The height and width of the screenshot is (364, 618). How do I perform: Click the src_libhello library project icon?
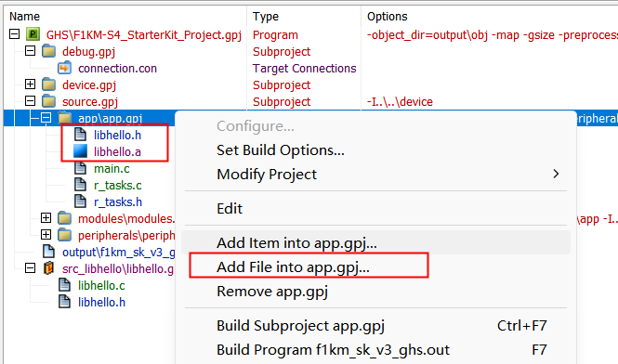tap(49, 268)
